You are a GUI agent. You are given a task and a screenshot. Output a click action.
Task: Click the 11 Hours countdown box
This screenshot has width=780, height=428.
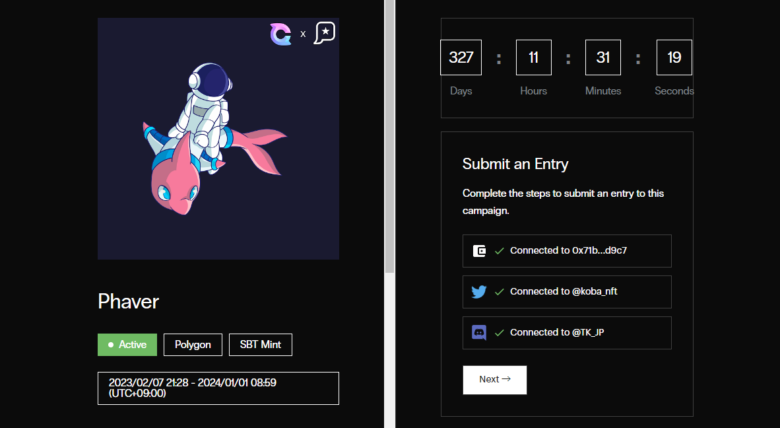[x=534, y=57]
